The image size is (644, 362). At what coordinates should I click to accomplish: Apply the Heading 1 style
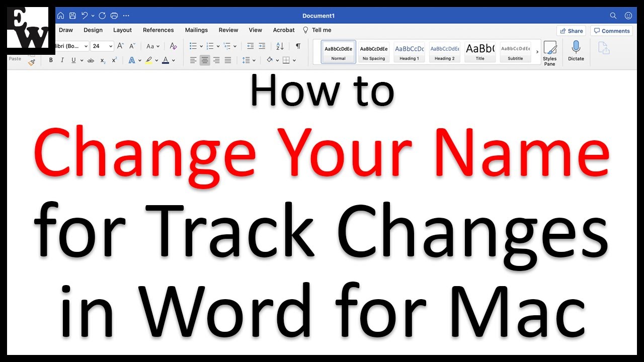coord(409,52)
